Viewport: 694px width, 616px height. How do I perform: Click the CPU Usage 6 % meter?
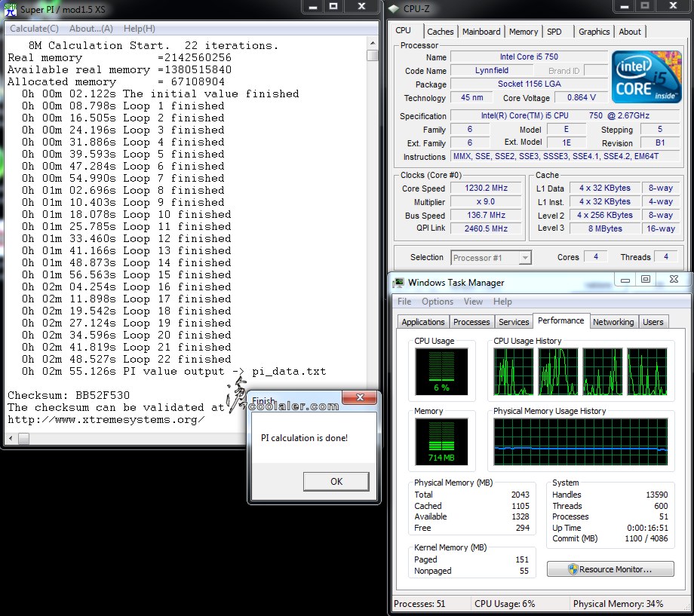(441, 372)
